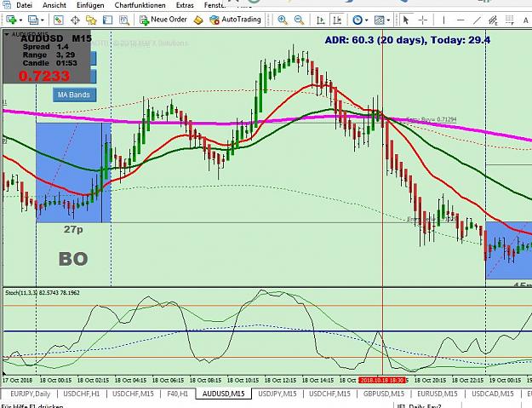
Task: Open the new chart icon
Action: tap(11, 20)
